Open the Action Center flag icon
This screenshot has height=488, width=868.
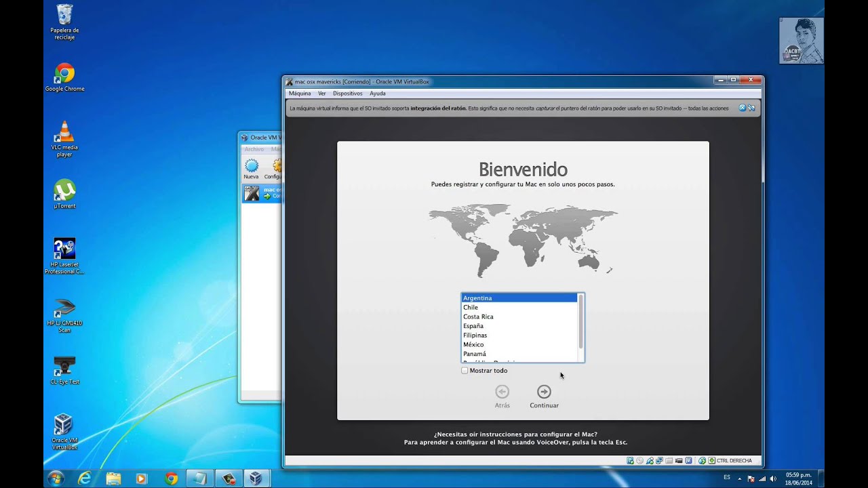pos(752,479)
